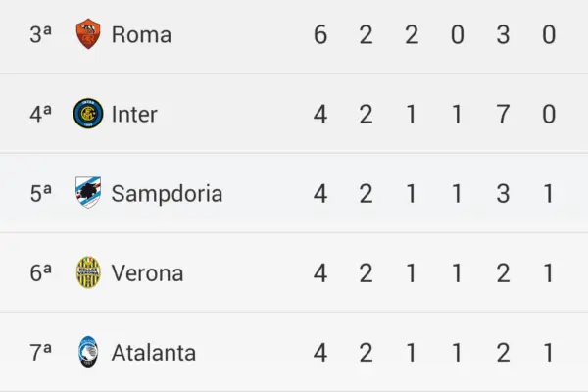Click Roma's points value of 6
The width and height of the screenshot is (588, 392).
point(320,34)
